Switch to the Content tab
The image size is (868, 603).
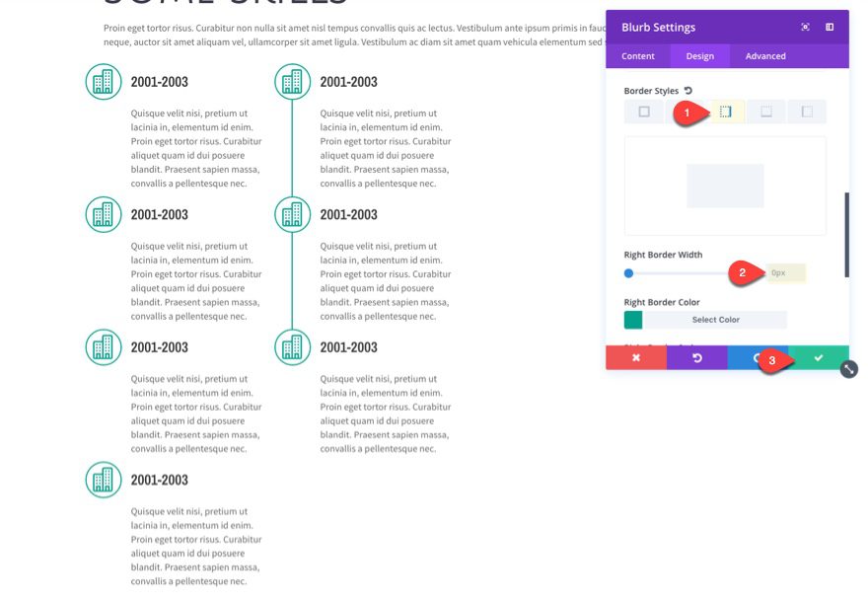637,56
